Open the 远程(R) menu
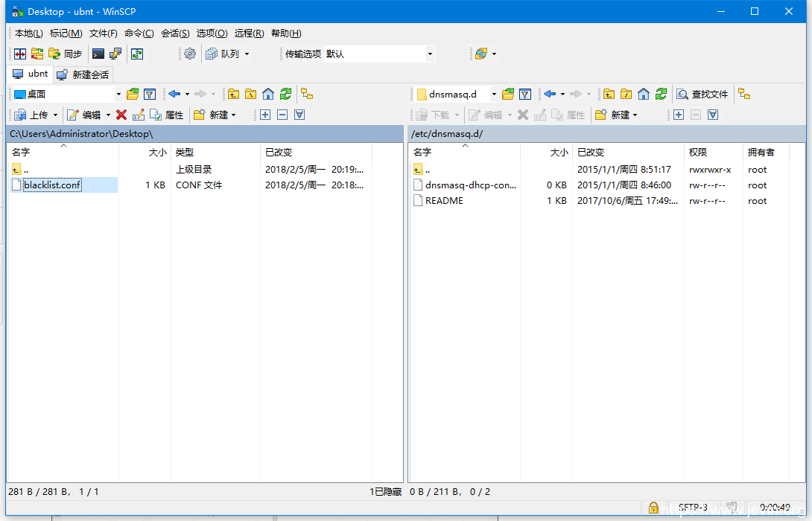Viewport: 812px width, 521px height. [x=249, y=33]
